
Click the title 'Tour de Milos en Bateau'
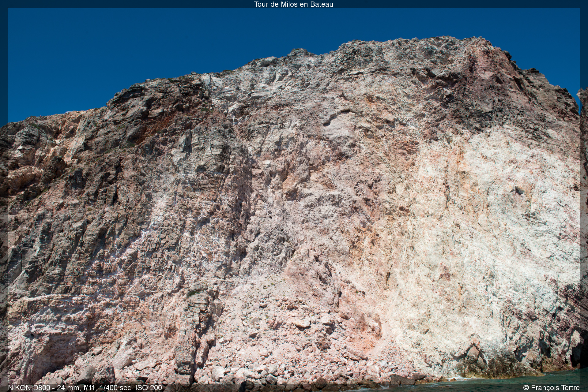[x=293, y=4]
